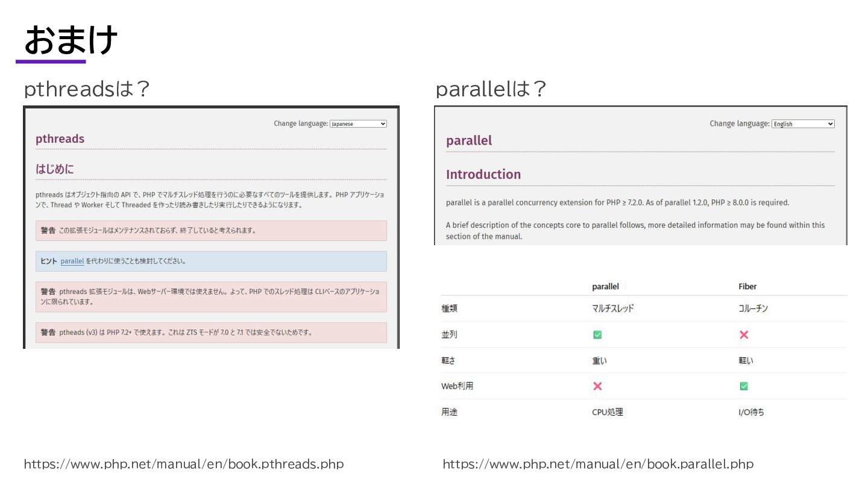Open the book.parallel.php URL

(x=598, y=464)
